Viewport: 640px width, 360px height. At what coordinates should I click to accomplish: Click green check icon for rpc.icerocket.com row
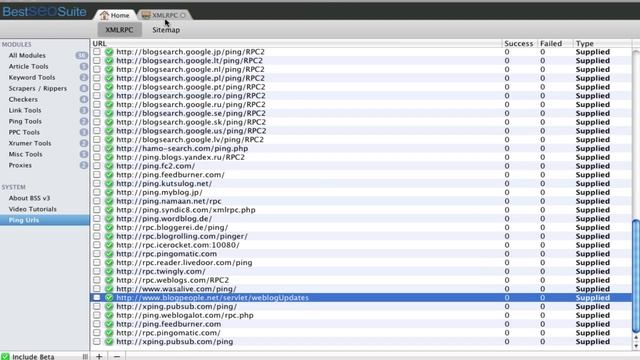[x=109, y=245]
